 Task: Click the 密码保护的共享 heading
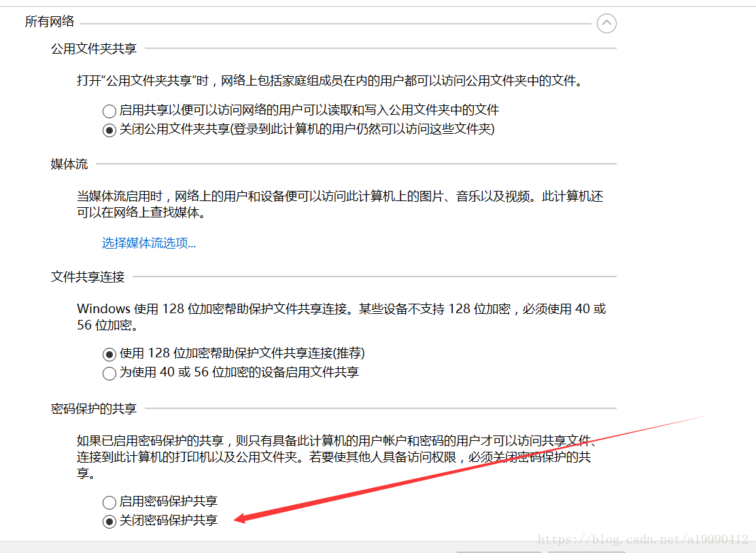(x=94, y=409)
